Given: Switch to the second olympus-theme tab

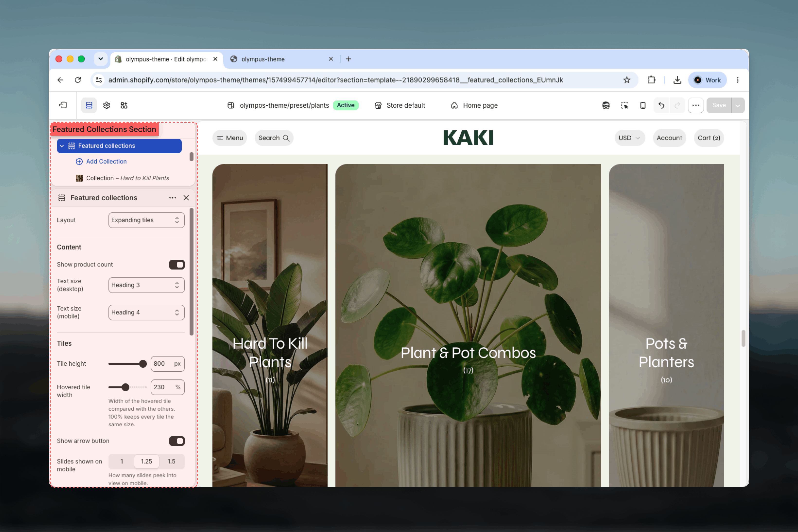Looking at the screenshot, I should pos(281,59).
